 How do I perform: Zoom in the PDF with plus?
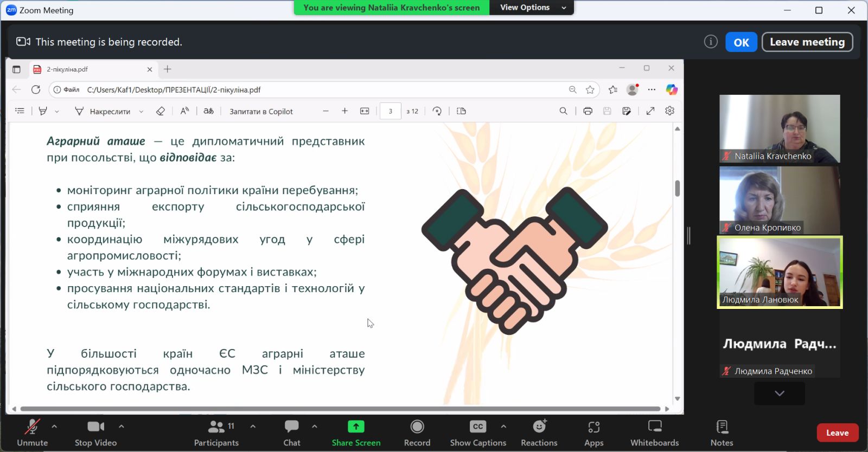pos(344,111)
